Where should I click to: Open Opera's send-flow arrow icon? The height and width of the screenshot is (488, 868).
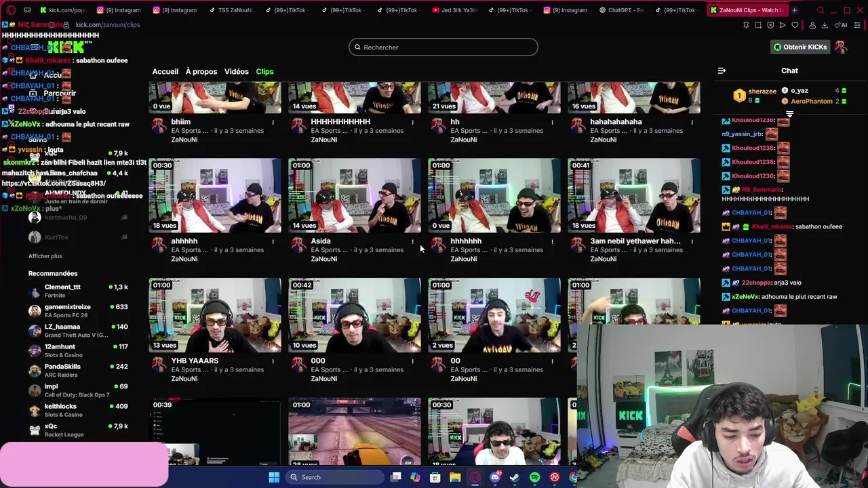click(783, 25)
